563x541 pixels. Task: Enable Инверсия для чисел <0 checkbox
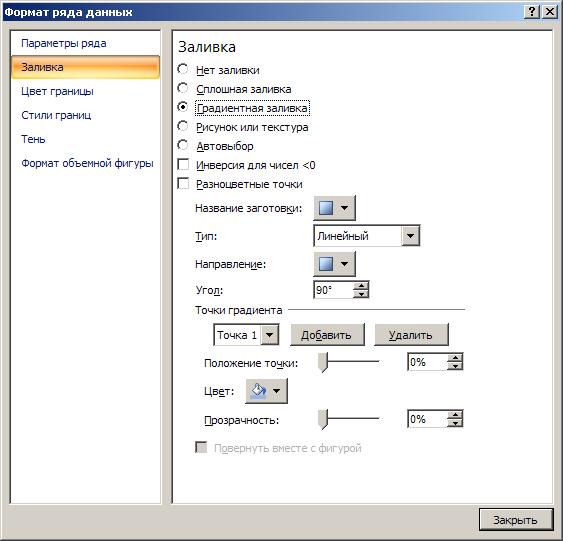coord(183,165)
